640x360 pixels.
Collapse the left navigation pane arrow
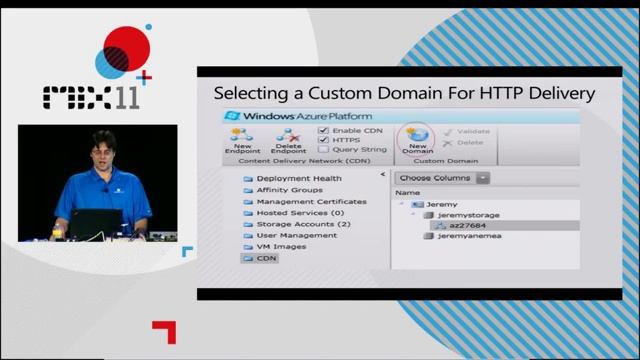point(383,174)
